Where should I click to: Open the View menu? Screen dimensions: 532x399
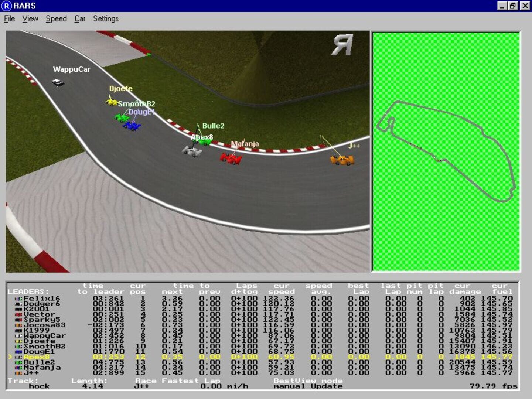click(30, 18)
